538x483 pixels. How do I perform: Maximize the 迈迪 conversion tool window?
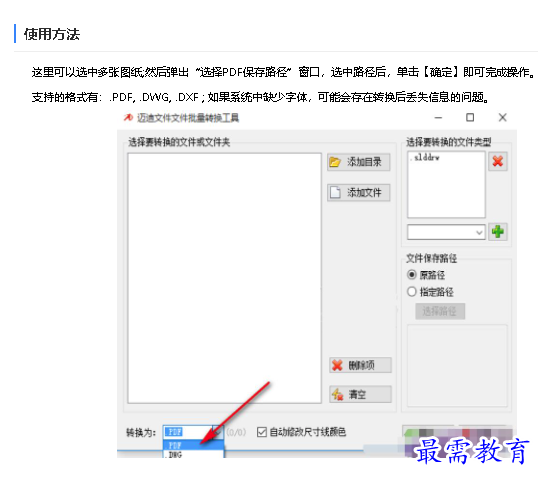click(470, 118)
